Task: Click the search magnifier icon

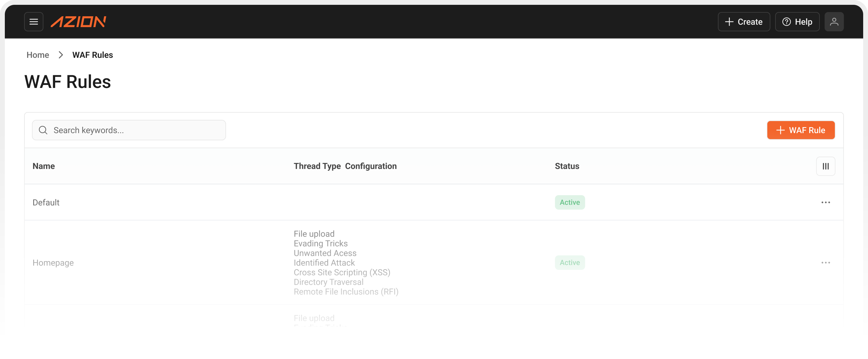Action: point(43,130)
